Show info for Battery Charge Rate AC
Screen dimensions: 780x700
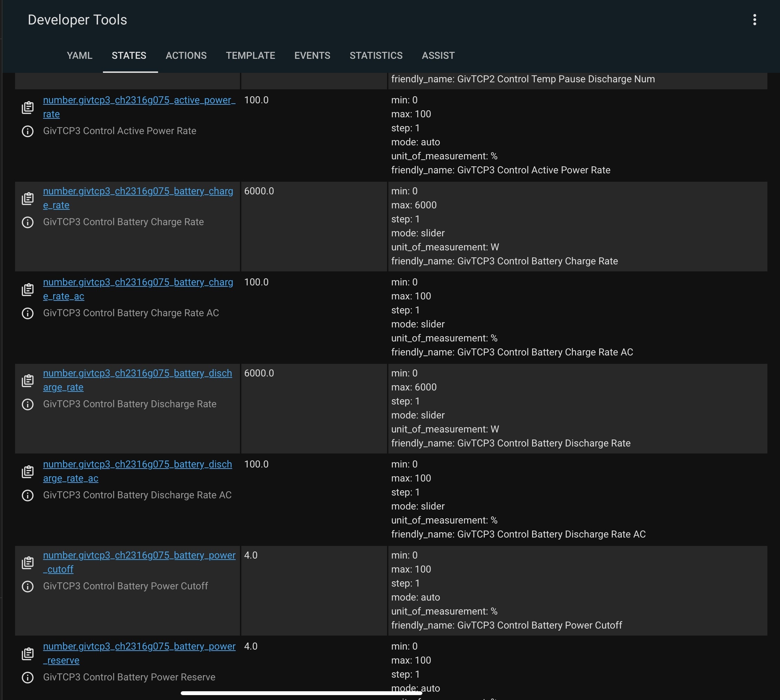tap(28, 313)
